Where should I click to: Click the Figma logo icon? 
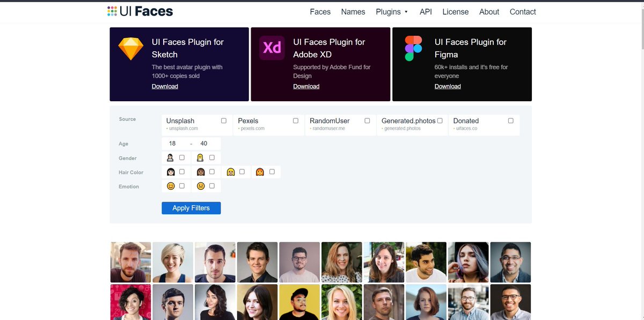pyautogui.click(x=413, y=48)
